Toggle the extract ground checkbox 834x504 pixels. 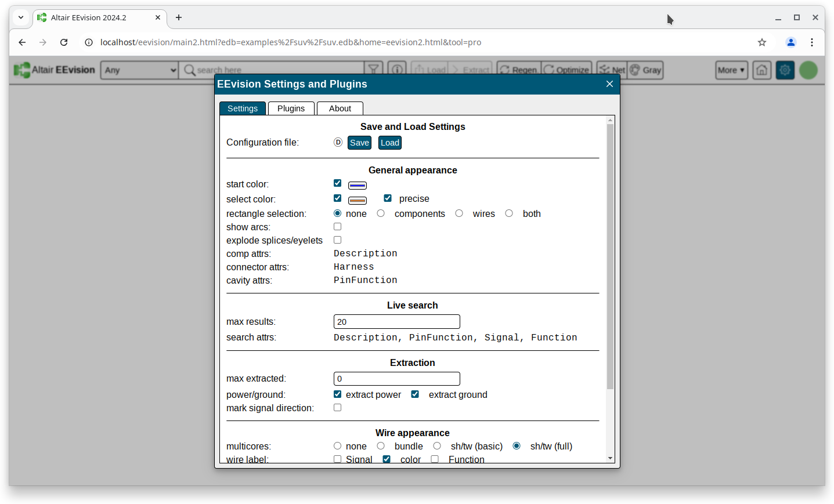click(x=415, y=394)
